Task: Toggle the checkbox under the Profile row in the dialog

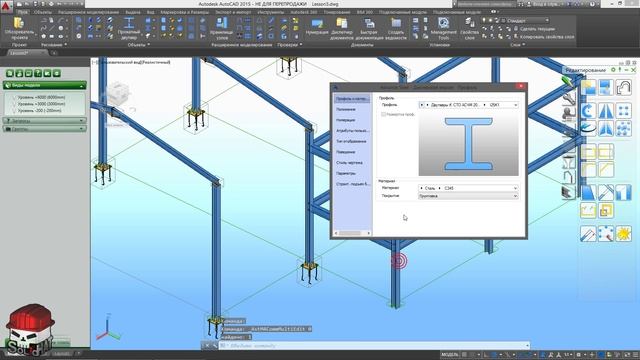Action: [383, 115]
